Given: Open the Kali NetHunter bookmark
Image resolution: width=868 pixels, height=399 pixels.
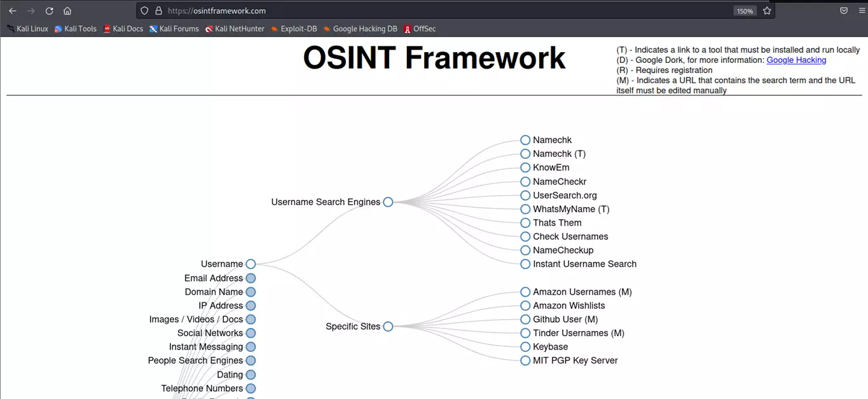Looking at the screenshot, I should (x=235, y=29).
